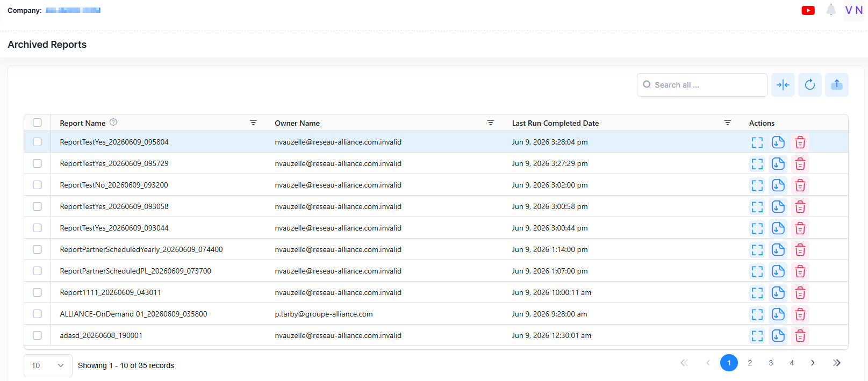
Task: Open the YouTube video link icon
Action: pos(808,10)
